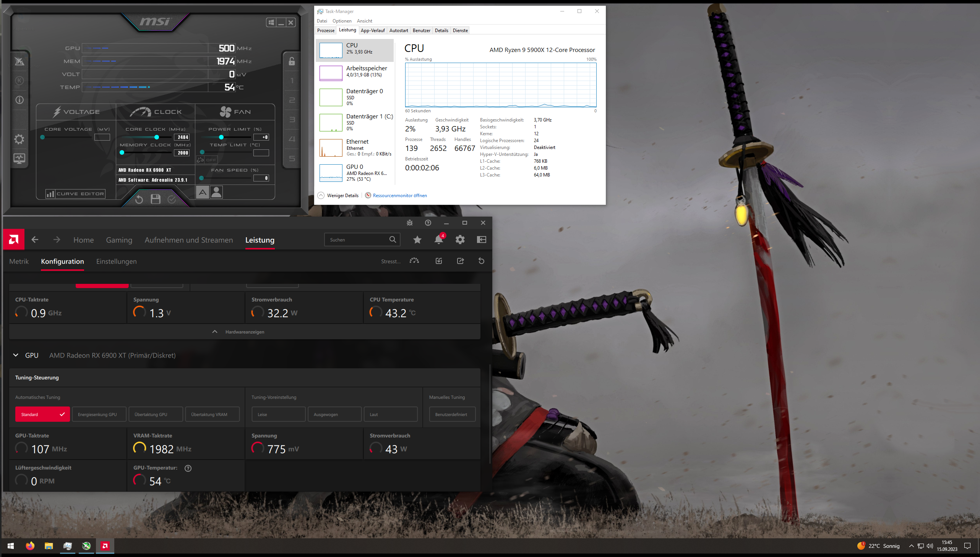Switch to the Metrik tab
Screen dimensions: 980x557
(x=19, y=262)
